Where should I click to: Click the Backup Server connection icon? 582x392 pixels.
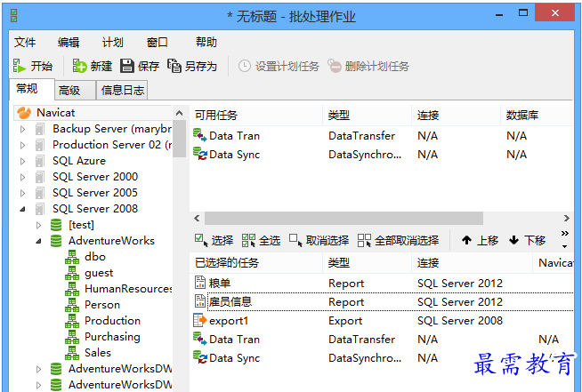click(x=39, y=129)
